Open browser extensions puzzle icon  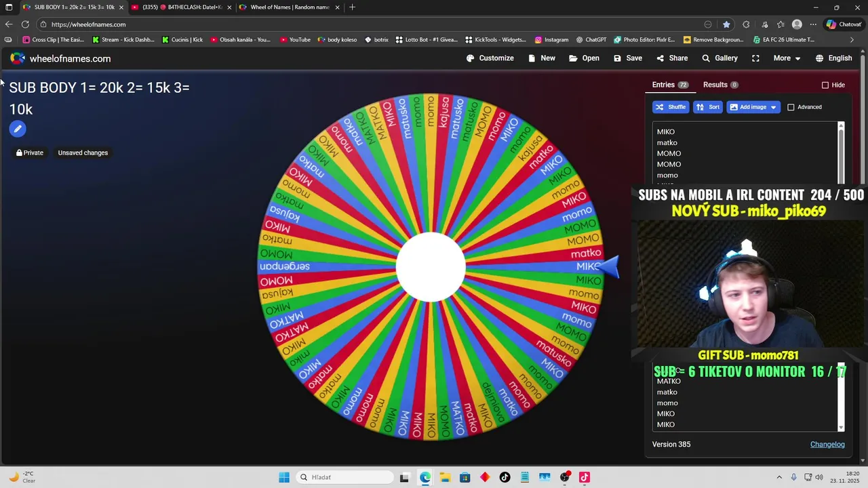click(x=746, y=24)
